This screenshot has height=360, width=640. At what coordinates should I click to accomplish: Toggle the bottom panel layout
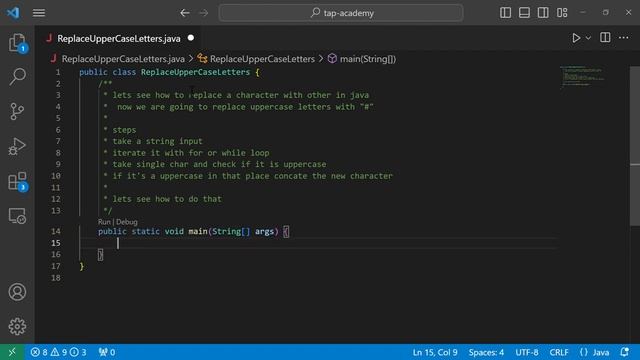524,13
